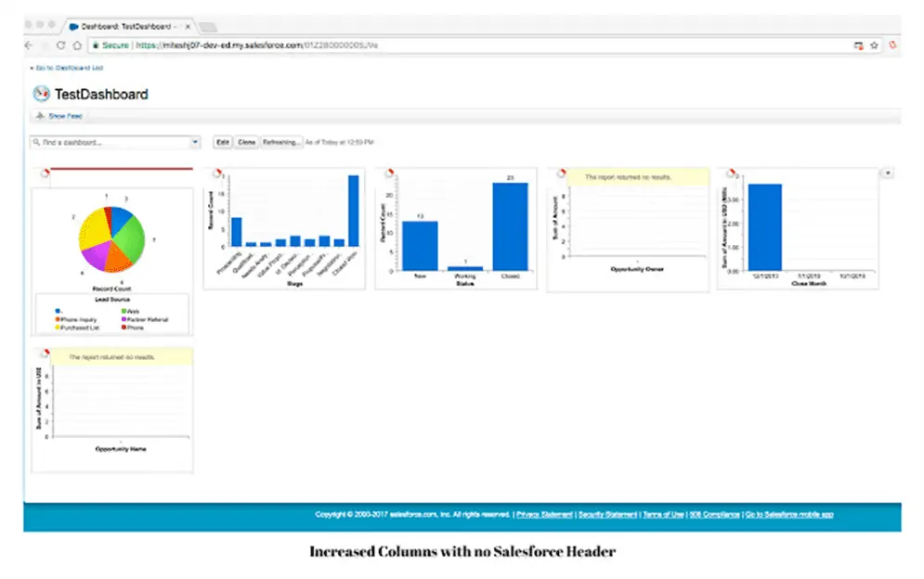Click the Partner Referral legend entry
The image size is (924, 579).
(x=145, y=319)
